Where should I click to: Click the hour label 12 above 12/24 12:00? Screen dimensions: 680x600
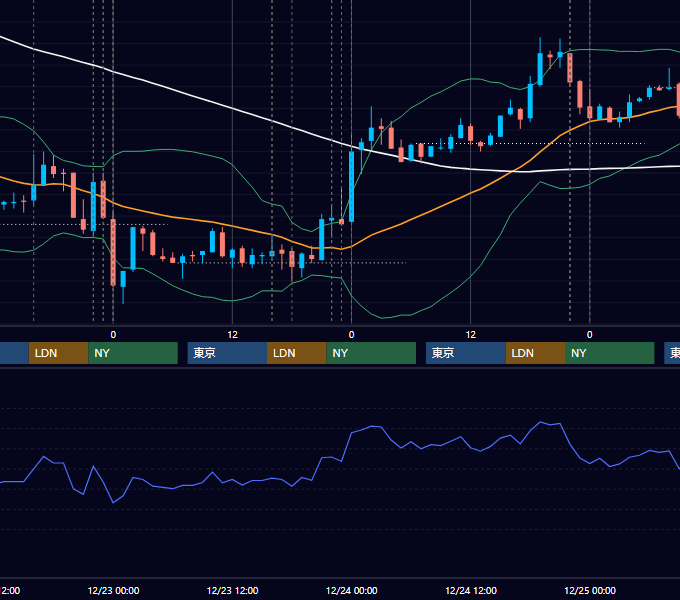(x=471, y=335)
